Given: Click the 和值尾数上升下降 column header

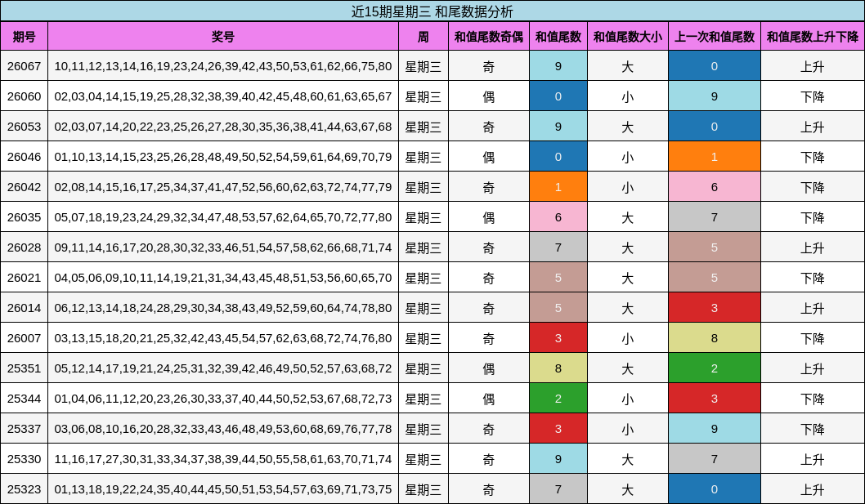Looking at the screenshot, I should tap(812, 36).
